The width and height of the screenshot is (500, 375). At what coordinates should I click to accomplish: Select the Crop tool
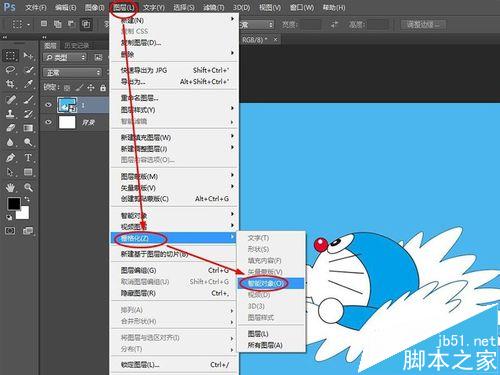click(10, 84)
